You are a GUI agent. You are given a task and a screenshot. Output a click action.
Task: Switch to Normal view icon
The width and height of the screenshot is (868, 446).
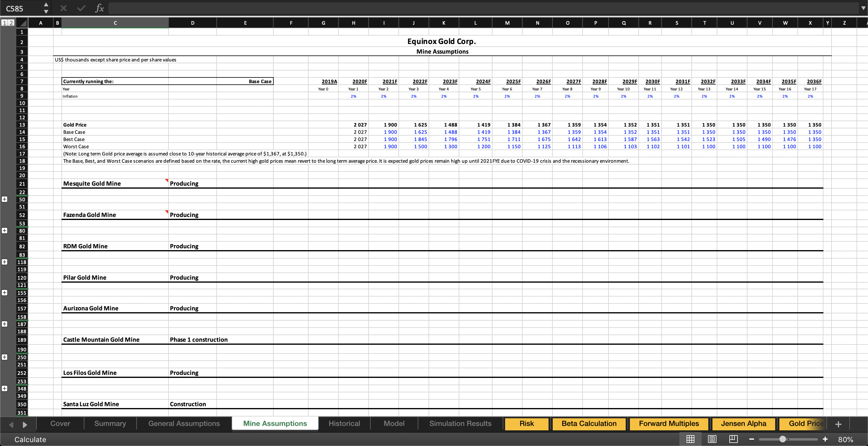tap(690, 439)
